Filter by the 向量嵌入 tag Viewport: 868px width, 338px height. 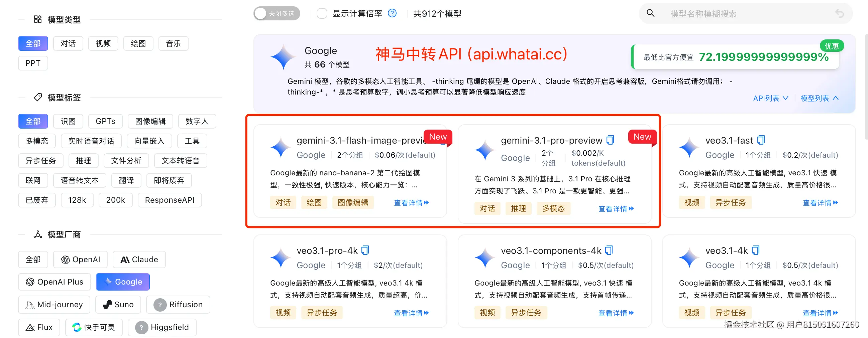click(149, 141)
